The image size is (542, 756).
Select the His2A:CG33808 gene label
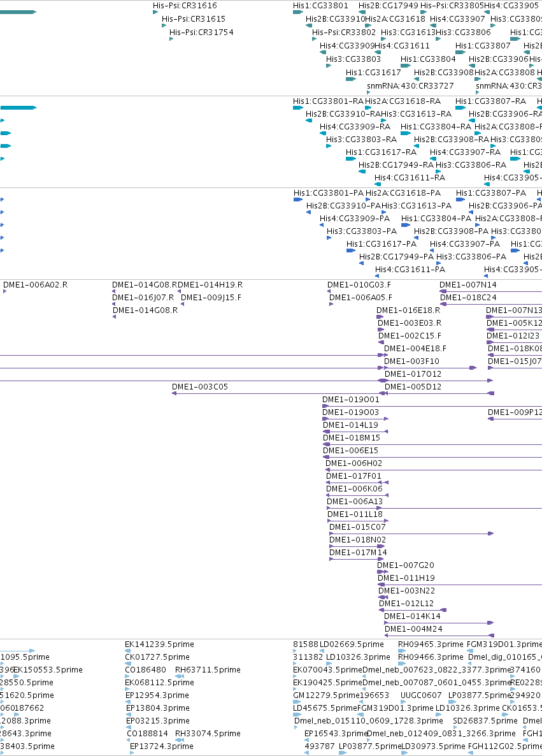click(x=505, y=73)
